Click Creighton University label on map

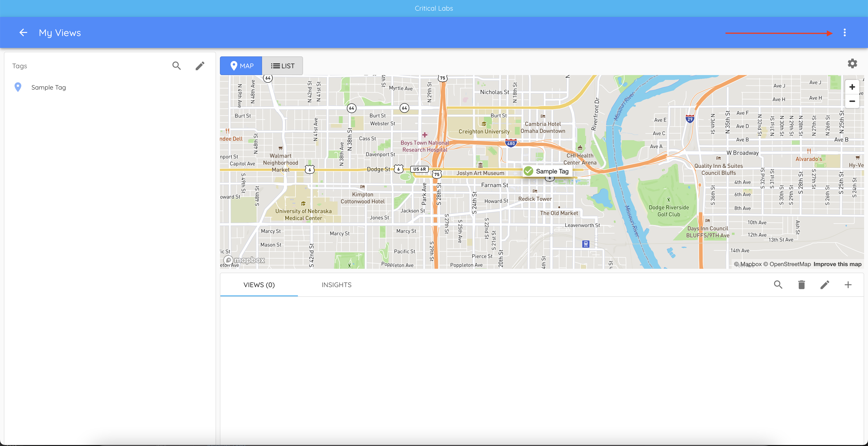coord(484,131)
